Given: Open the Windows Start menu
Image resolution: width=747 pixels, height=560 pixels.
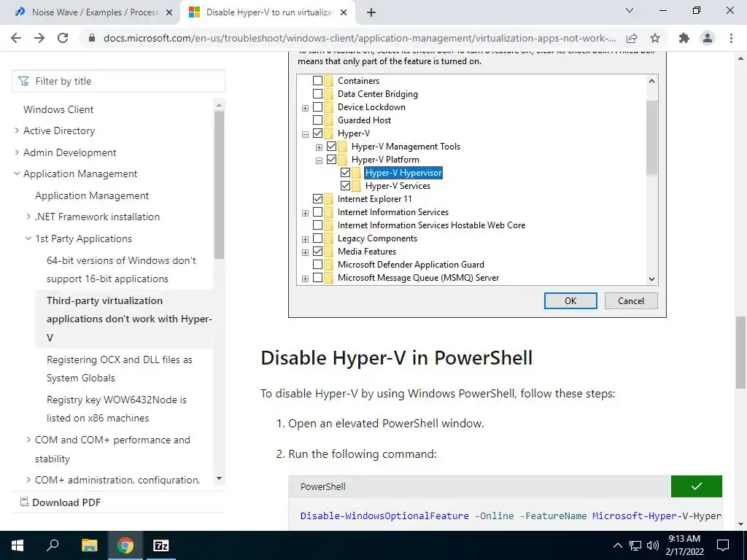Looking at the screenshot, I should coord(18,545).
